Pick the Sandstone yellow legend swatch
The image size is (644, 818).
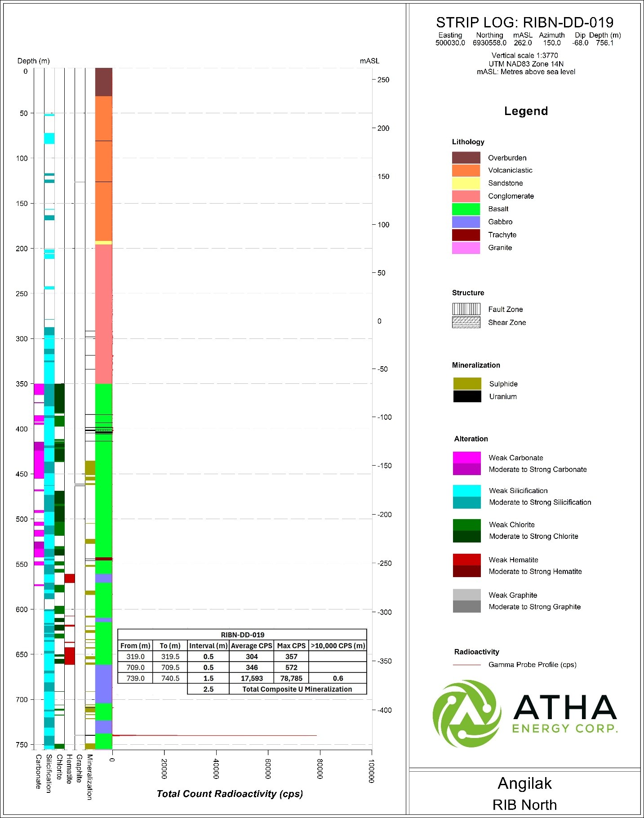pos(466,183)
